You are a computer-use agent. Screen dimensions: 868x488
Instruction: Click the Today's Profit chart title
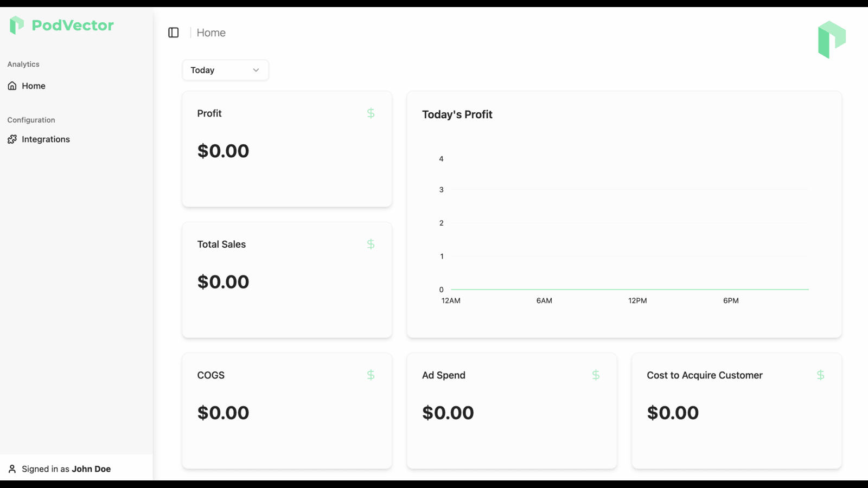coord(457,114)
